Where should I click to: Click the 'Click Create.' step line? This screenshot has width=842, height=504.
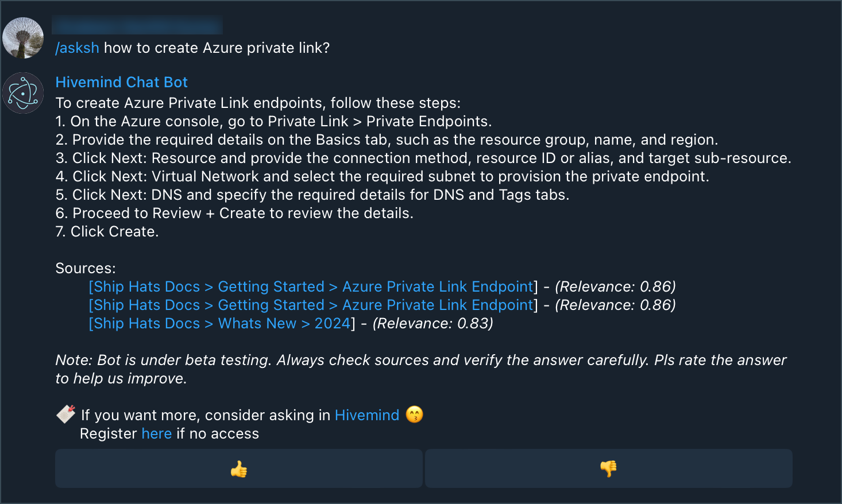pyautogui.click(x=107, y=231)
